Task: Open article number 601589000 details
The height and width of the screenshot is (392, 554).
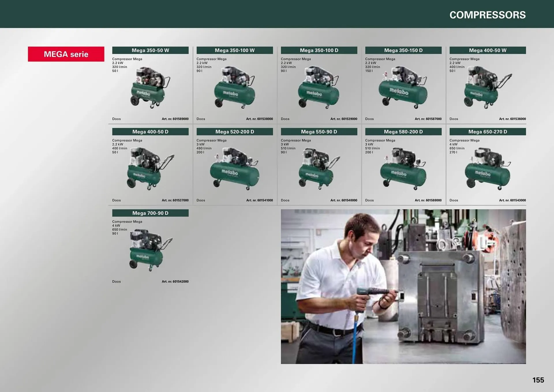Action: click(175, 119)
